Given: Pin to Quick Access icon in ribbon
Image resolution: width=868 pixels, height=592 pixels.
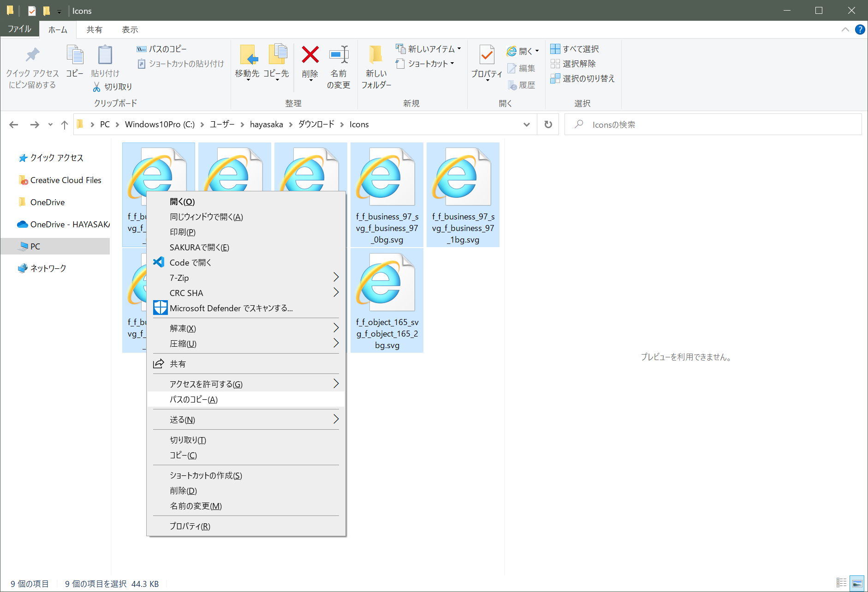Looking at the screenshot, I should (x=32, y=55).
